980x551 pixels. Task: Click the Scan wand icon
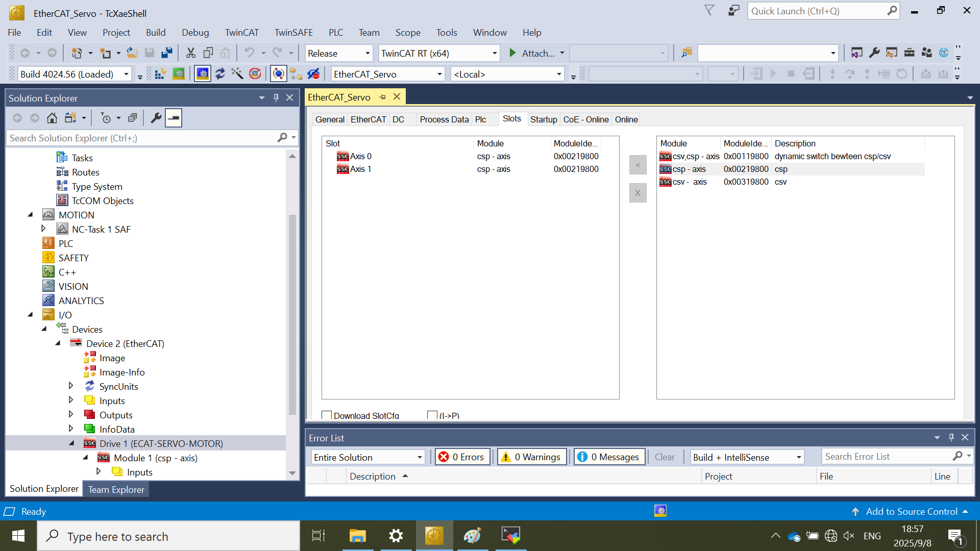237,74
